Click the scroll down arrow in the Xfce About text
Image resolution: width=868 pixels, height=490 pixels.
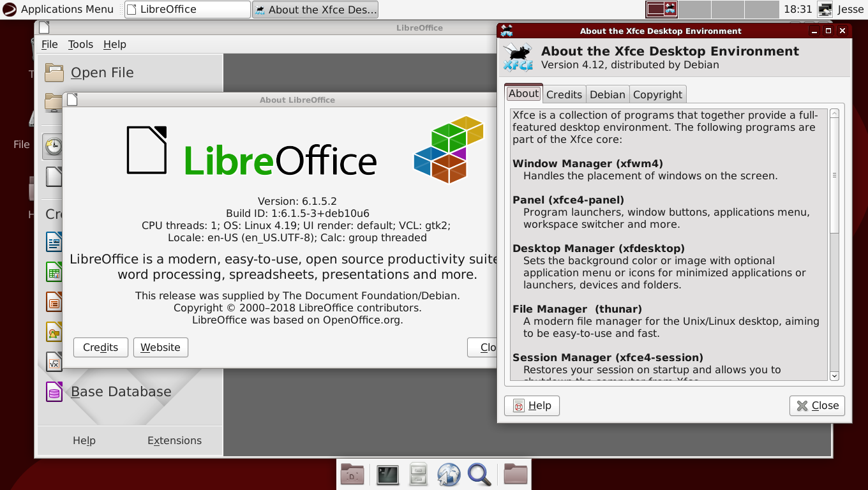(x=834, y=376)
